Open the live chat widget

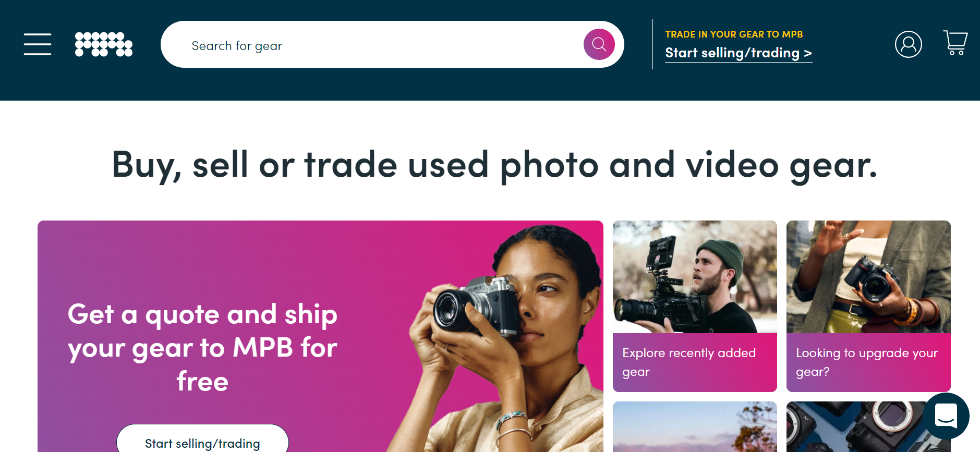point(946,416)
